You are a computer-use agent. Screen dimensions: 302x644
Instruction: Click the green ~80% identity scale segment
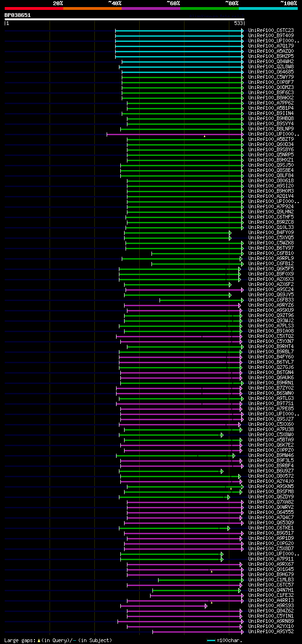[209, 8]
